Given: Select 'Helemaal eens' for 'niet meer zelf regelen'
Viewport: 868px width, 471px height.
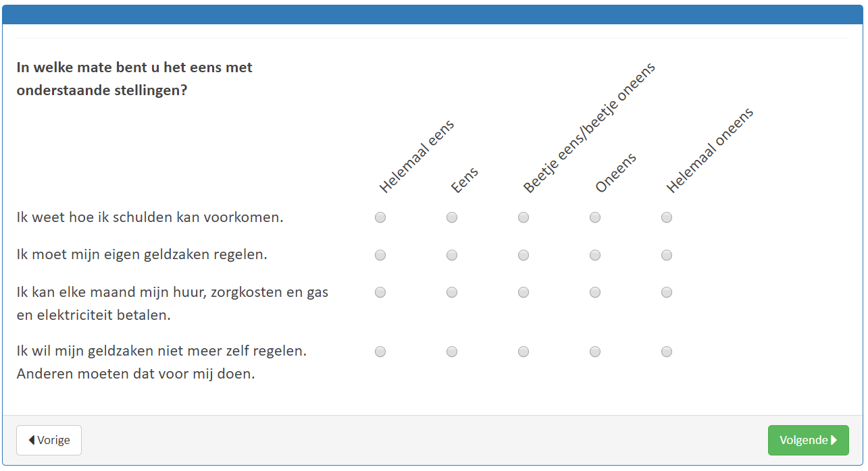Looking at the screenshot, I should (x=380, y=352).
